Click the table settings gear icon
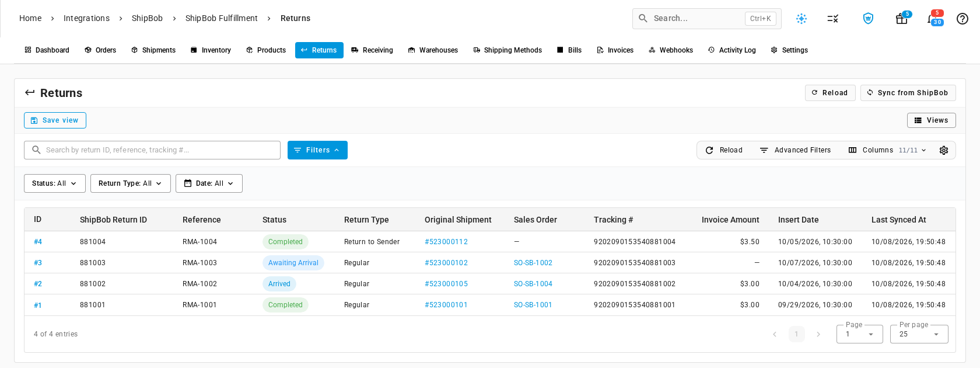The height and width of the screenshot is (368, 980). point(944,150)
